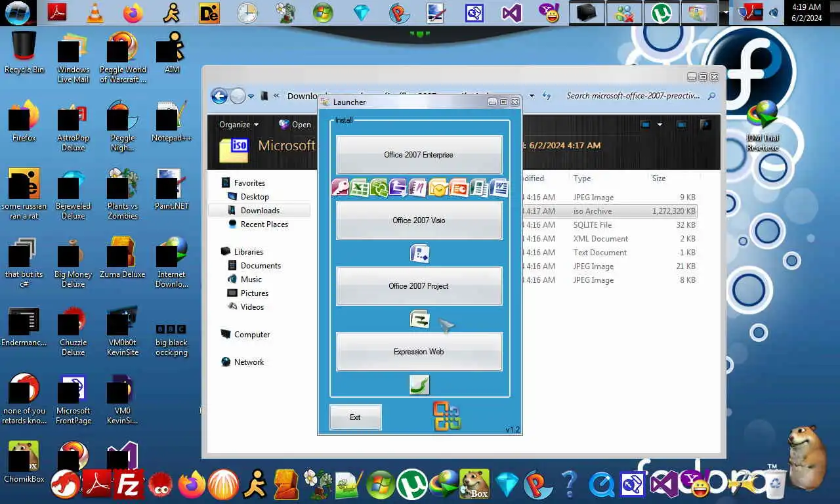Screen dimensions: 840x504
Task: Click the Project icon under Office 2007 Project
Action: [x=419, y=319]
